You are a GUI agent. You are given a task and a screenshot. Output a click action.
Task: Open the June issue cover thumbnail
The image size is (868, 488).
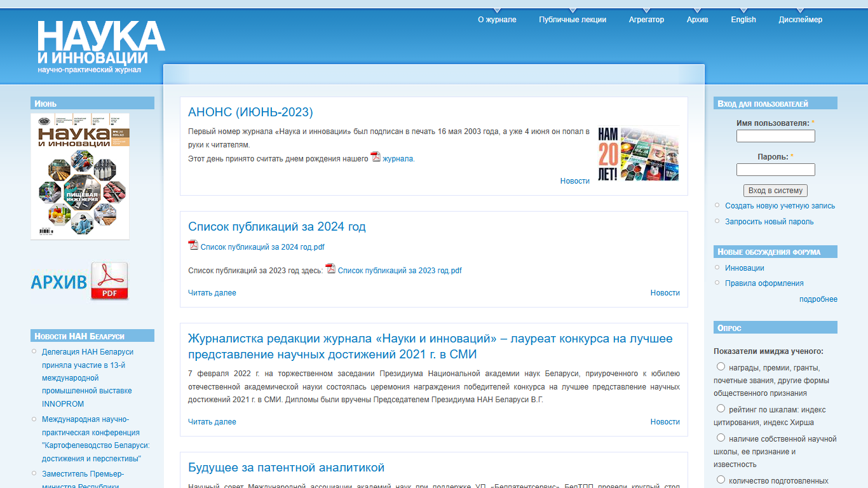click(x=80, y=177)
